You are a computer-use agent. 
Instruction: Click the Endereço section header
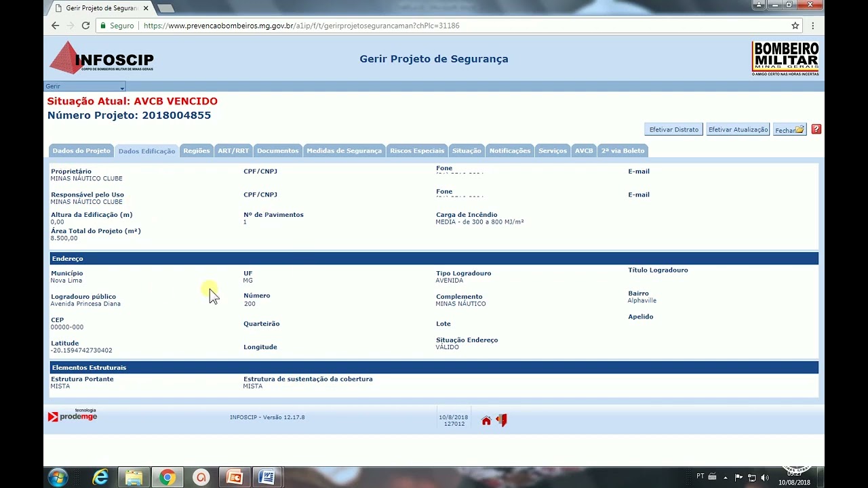pos(434,258)
